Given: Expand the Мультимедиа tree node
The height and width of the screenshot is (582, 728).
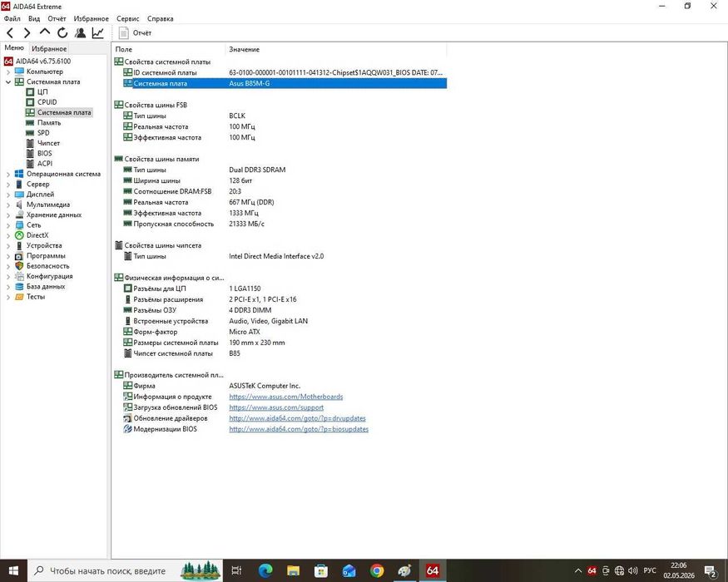Looking at the screenshot, I should 7,205.
